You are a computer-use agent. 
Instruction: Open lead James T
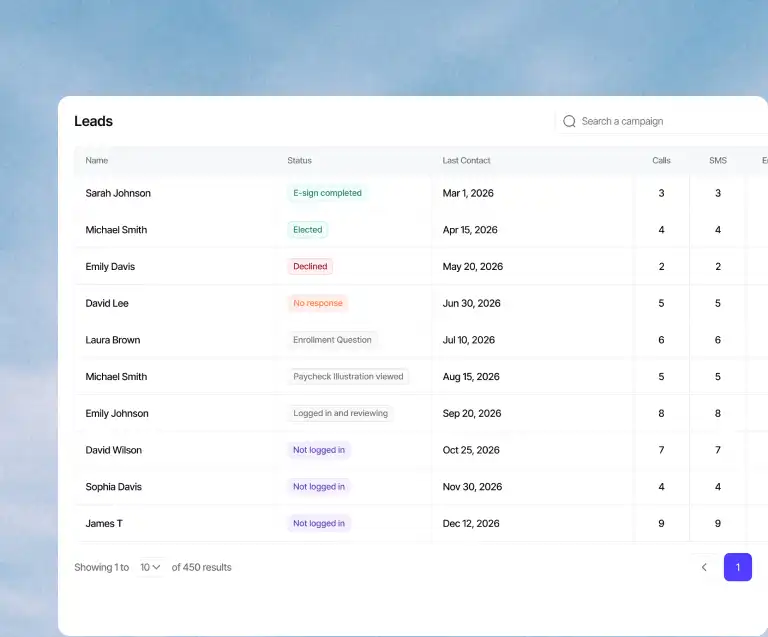click(x=104, y=523)
